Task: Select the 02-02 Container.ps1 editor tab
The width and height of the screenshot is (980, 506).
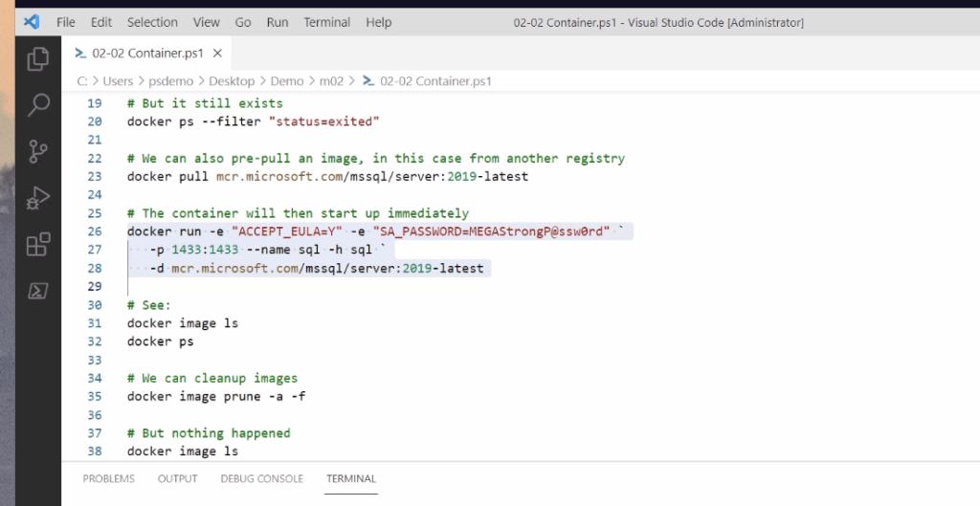Action: pos(146,54)
